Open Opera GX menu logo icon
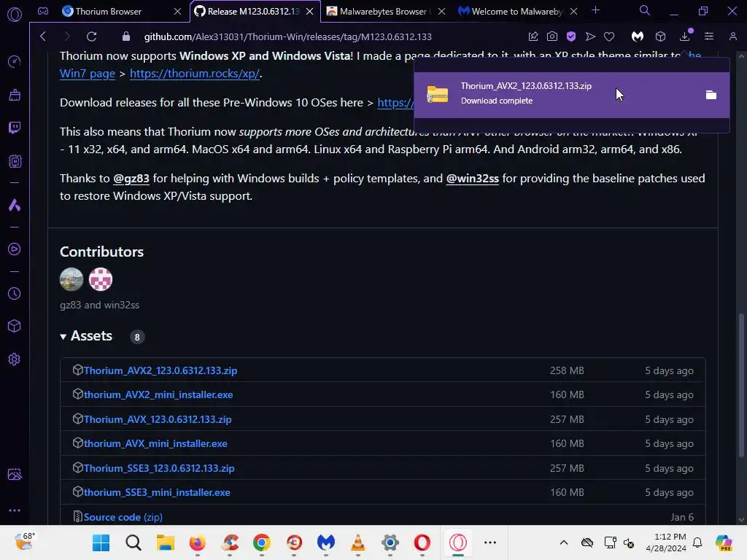The width and height of the screenshot is (747, 560). pyautogui.click(x=15, y=15)
